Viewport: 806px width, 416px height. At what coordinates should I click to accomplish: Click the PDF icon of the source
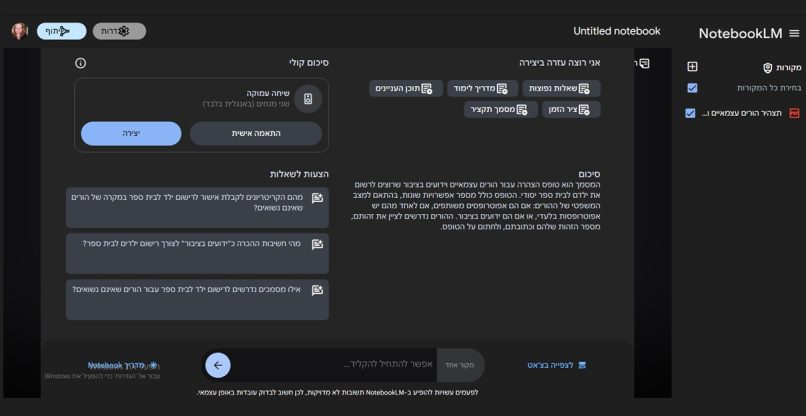pyautogui.click(x=794, y=113)
